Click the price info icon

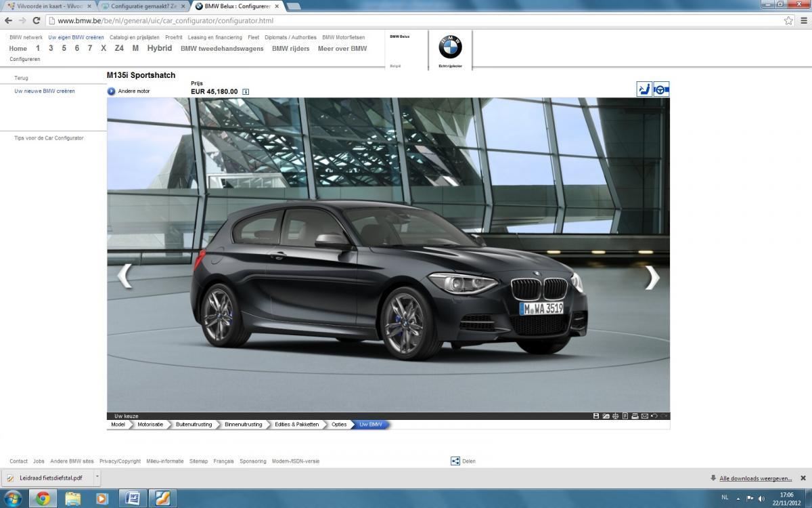coord(246,91)
